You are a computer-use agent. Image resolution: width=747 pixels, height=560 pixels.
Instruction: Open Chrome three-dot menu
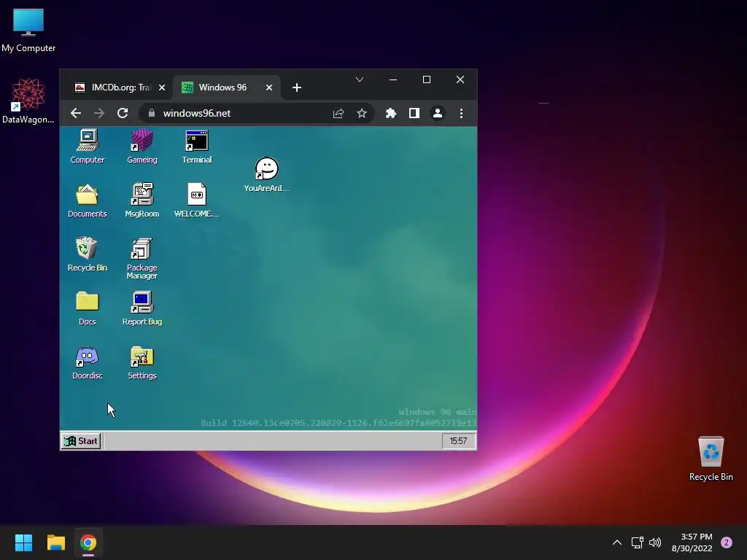click(x=461, y=113)
